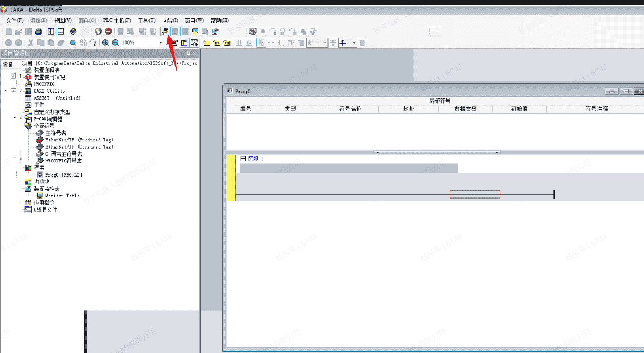Screen dimensions: 644x353
Task: Collapse section 1 (区段 1) in ladder editor
Action: click(x=243, y=159)
